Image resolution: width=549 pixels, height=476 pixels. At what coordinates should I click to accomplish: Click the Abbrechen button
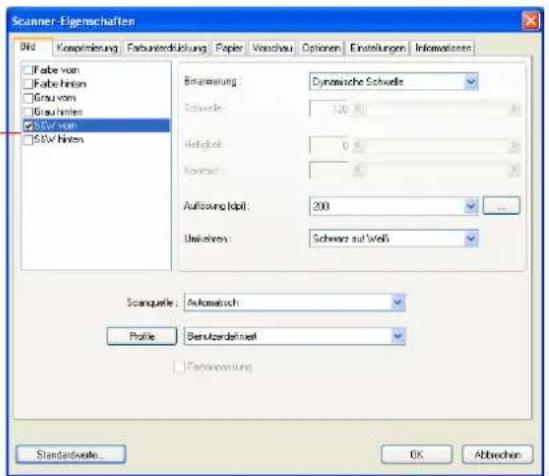tap(497, 454)
